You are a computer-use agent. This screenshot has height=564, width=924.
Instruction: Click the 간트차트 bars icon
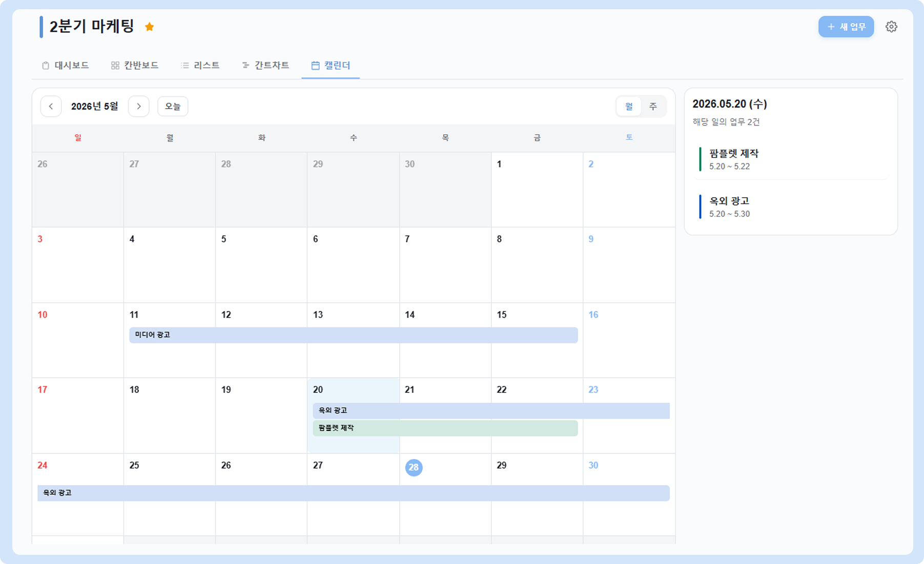point(245,66)
